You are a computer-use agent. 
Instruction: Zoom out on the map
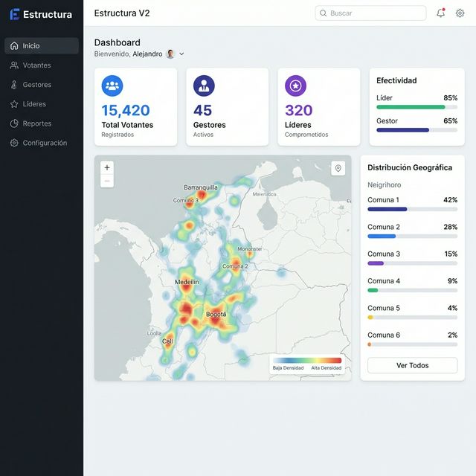107,181
